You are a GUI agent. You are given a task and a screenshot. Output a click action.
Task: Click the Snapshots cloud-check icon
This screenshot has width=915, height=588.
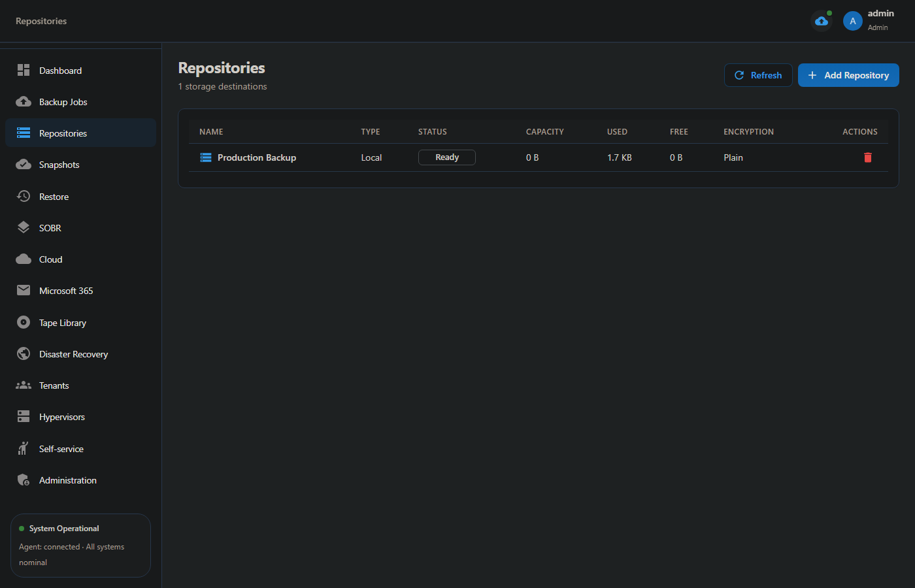(x=24, y=164)
